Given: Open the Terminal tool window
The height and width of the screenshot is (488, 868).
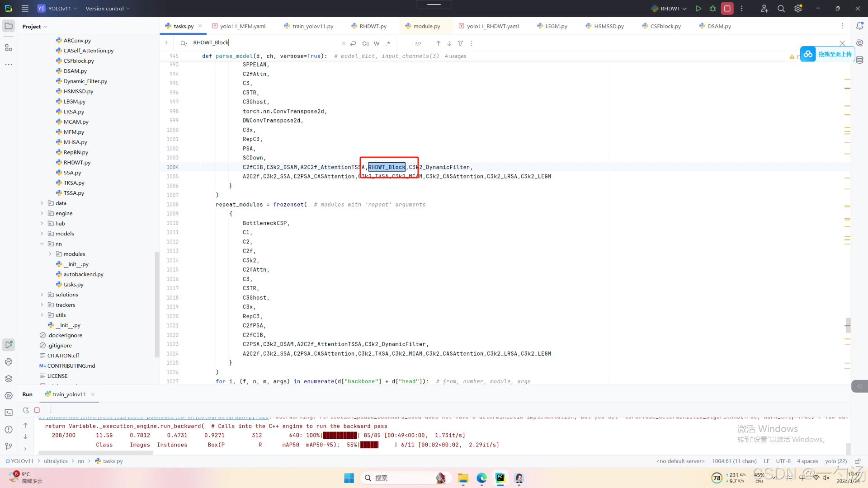Looking at the screenshot, I should tap(9, 413).
